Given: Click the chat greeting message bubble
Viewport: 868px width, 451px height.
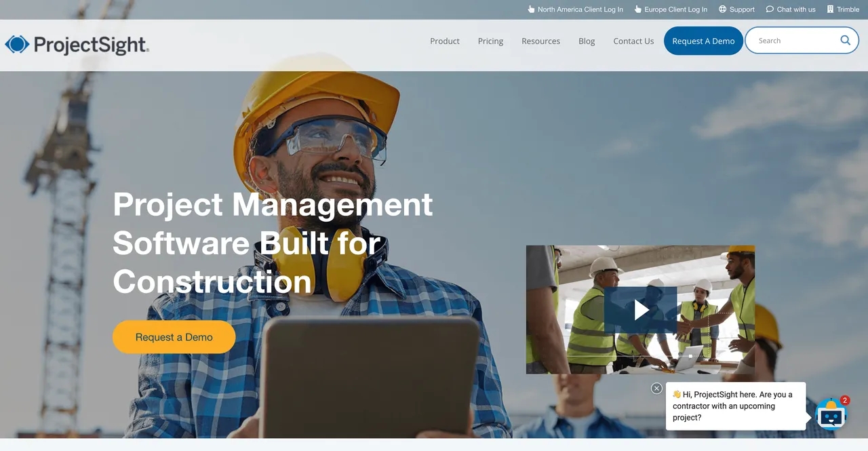Looking at the screenshot, I should click(x=736, y=406).
